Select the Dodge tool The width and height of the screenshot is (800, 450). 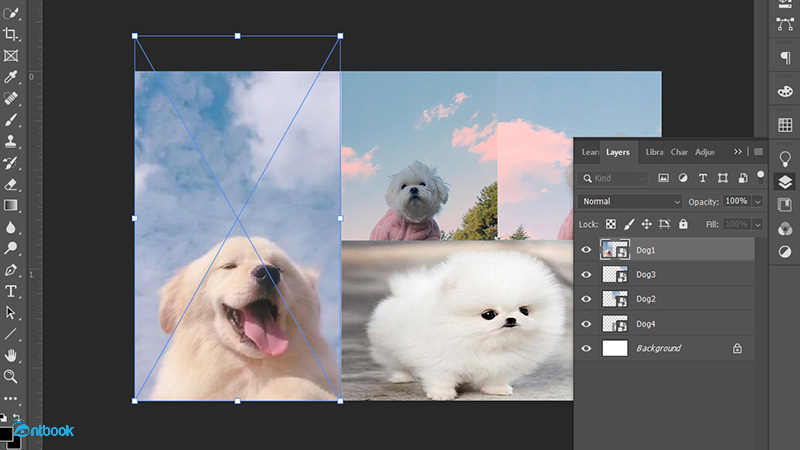[10, 248]
